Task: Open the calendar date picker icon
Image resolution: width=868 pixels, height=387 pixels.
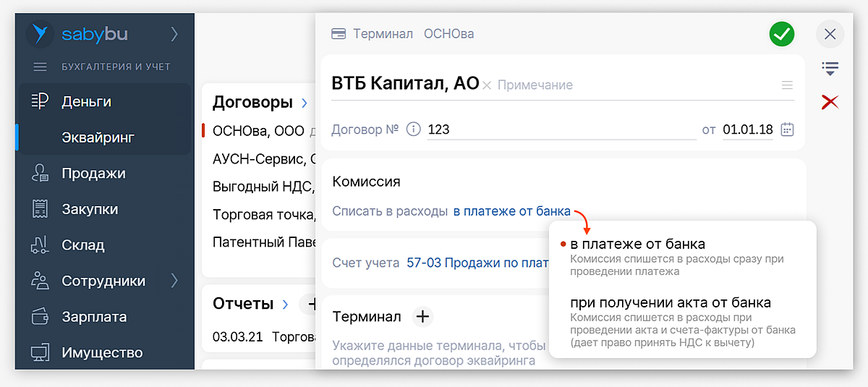Action: [788, 129]
